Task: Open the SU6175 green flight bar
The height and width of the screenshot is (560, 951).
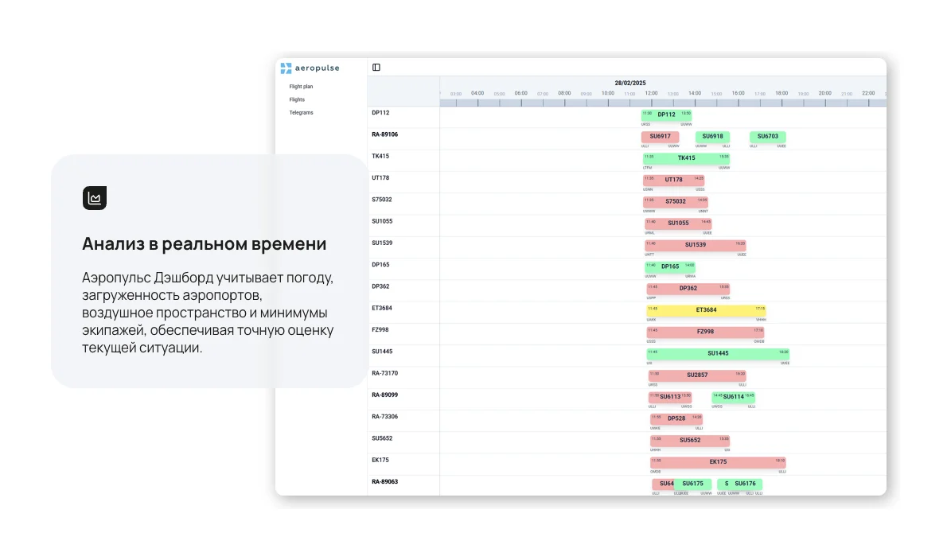Action: click(x=692, y=484)
